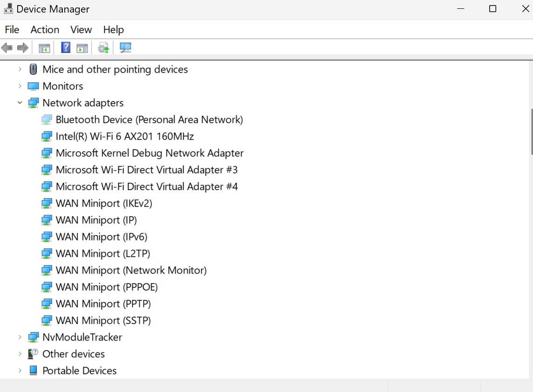Click the Update device driver icon

[x=104, y=48]
